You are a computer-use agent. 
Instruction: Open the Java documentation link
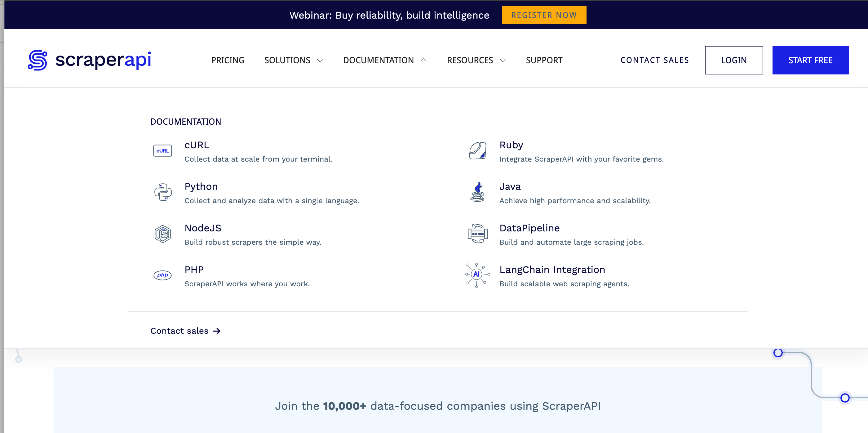[510, 186]
